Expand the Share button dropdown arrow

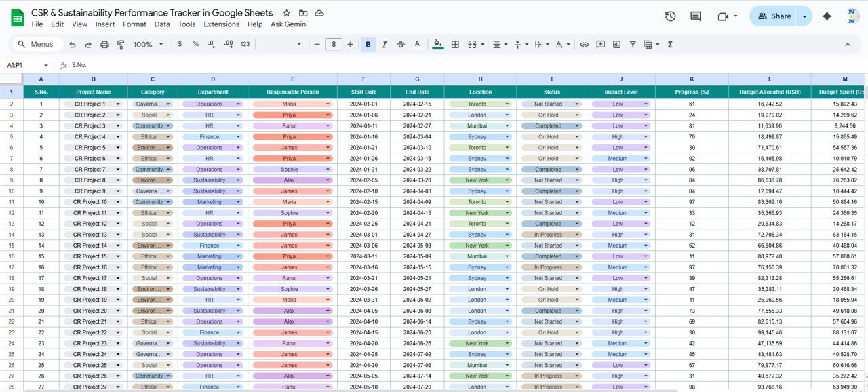[x=803, y=16]
